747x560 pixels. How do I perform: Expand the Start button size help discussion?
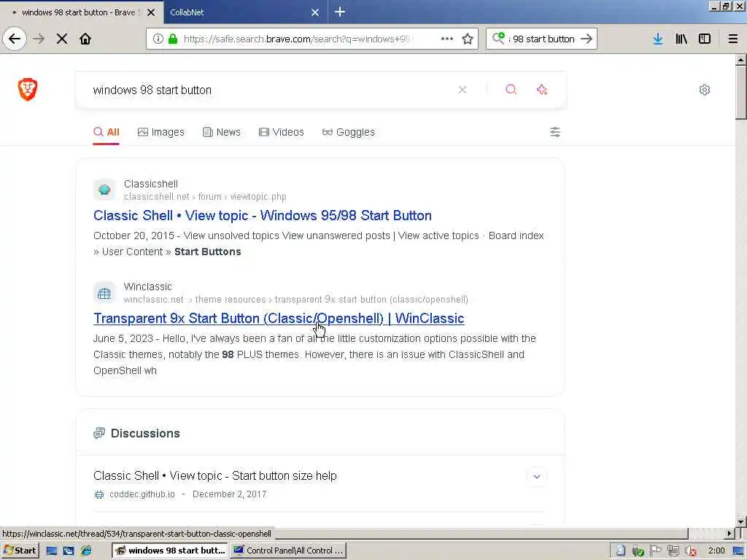click(537, 476)
